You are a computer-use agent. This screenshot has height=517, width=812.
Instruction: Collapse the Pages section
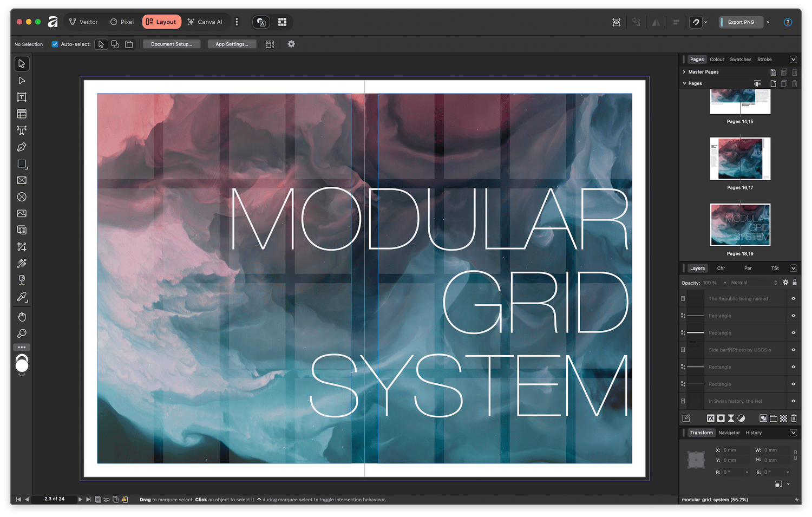point(684,83)
